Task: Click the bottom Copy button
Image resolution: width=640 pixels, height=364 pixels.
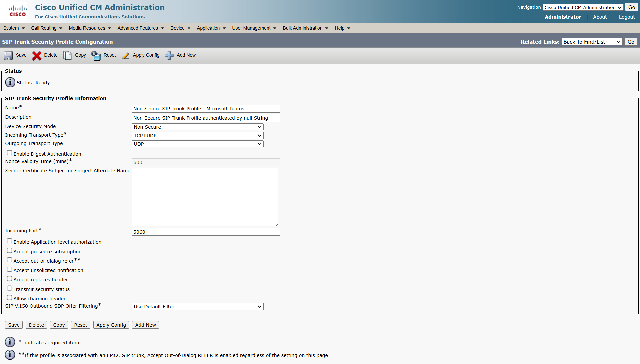Action: pyautogui.click(x=59, y=325)
